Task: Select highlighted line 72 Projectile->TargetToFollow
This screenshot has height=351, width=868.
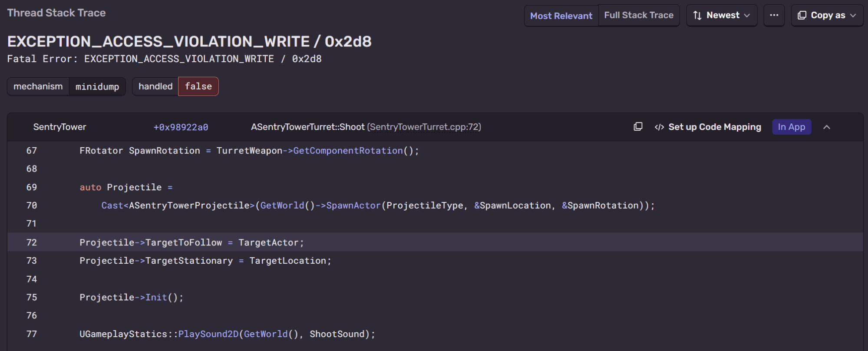Action: [435, 242]
